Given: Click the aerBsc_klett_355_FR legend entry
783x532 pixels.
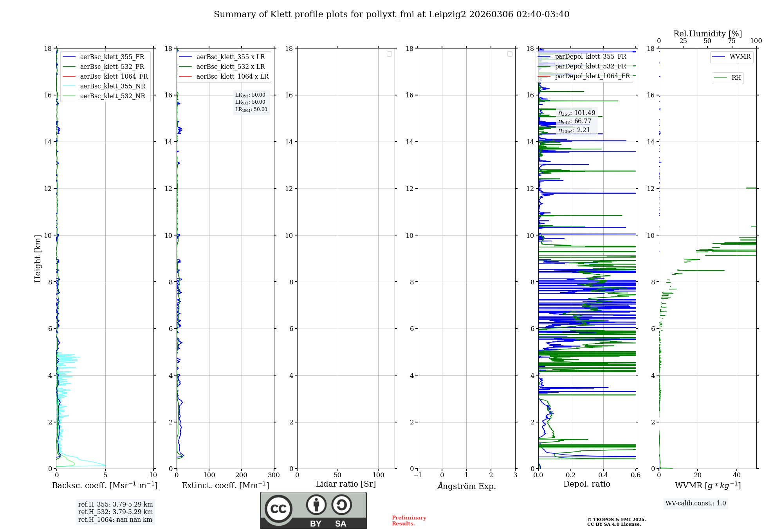Looking at the screenshot, I should click(x=112, y=57).
